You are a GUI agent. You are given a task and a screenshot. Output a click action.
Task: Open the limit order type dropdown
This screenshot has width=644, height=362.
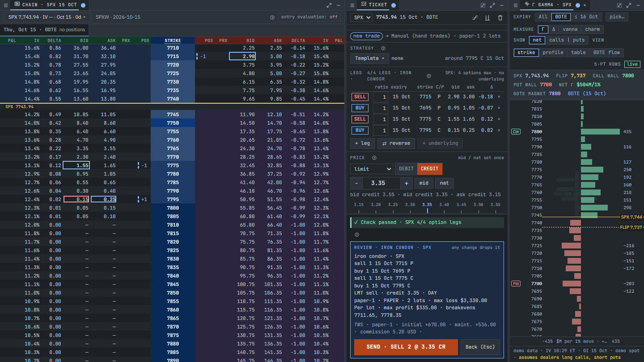pyautogui.click(x=372, y=169)
